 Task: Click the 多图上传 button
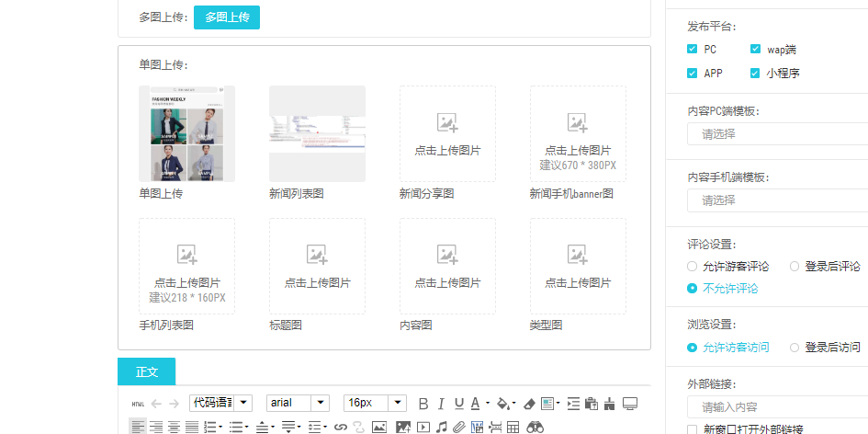click(227, 17)
